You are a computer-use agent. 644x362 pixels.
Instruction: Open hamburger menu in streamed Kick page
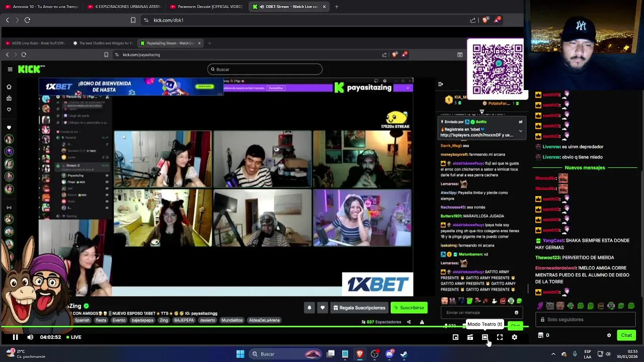point(10,69)
